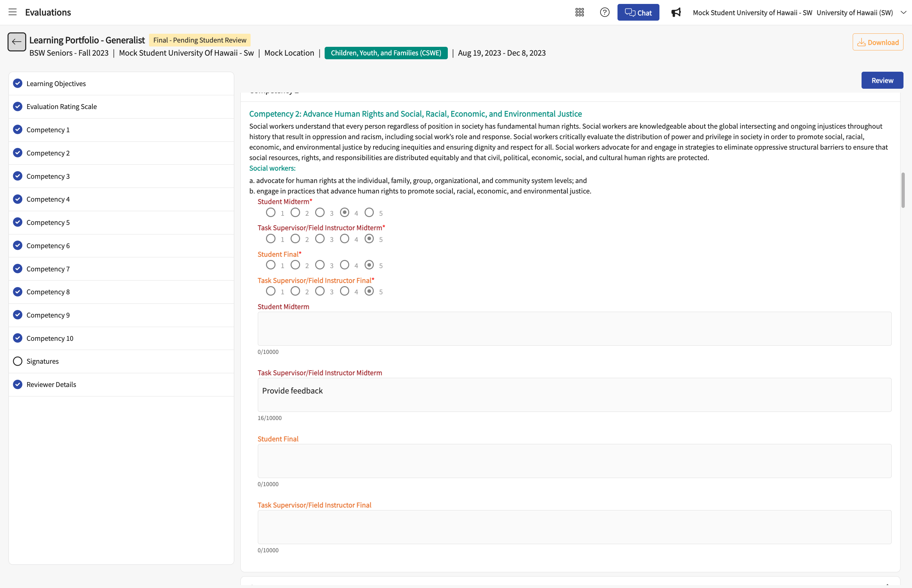Click the Aug 19, 2023 - Dec 8, 2023 date range

click(x=502, y=53)
